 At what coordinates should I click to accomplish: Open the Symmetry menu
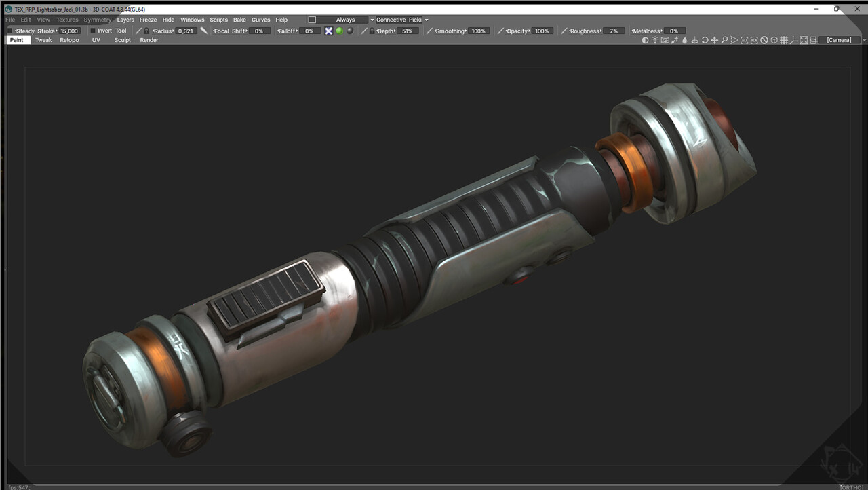point(98,20)
